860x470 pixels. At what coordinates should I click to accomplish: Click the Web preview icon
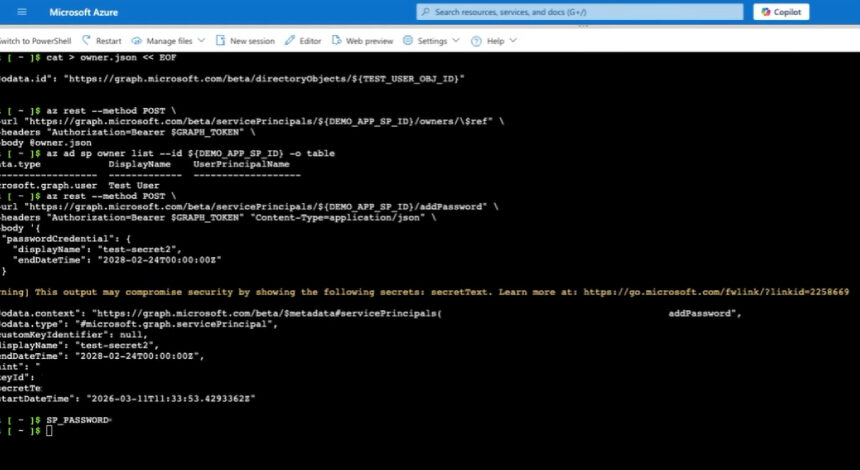[337, 41]
